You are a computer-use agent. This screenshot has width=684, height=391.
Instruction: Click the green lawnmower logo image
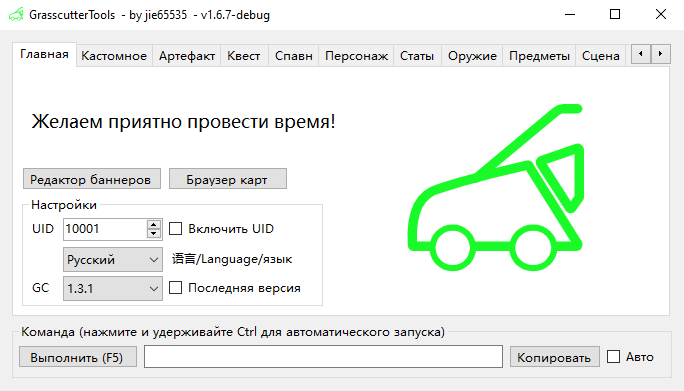[x=496, y=187]
